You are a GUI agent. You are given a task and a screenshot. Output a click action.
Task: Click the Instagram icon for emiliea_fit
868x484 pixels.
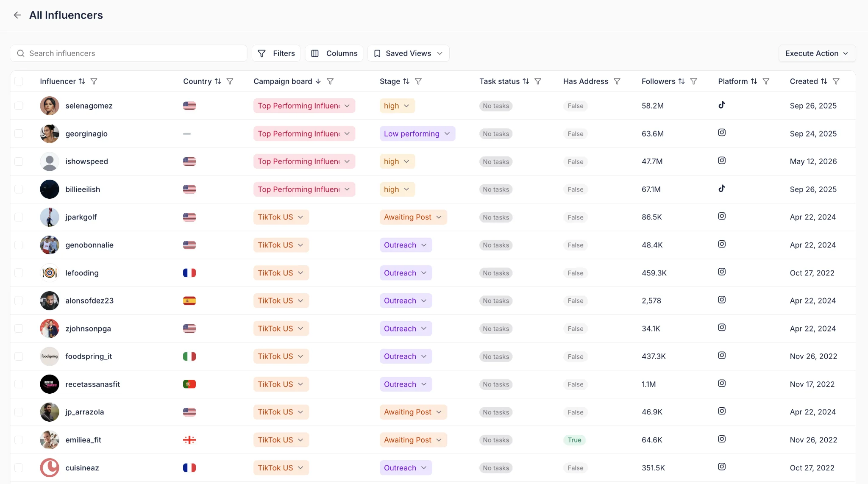[x=722, y=439]
